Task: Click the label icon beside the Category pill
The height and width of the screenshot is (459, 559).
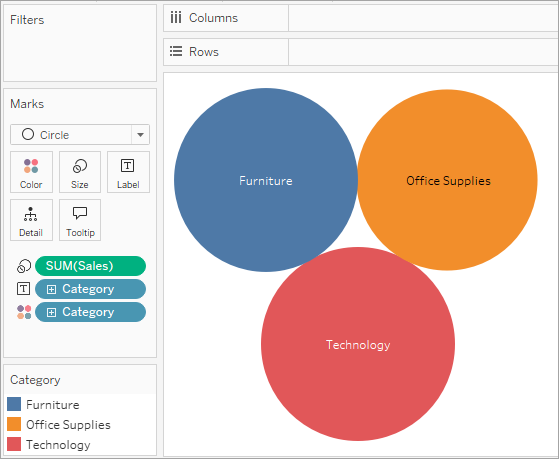Action: tap(24, 289)
